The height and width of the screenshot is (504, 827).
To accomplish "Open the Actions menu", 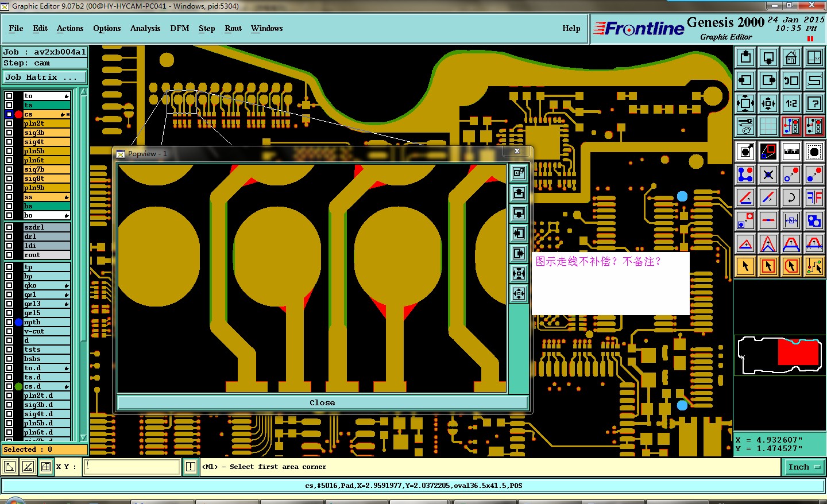I will 70,28.
